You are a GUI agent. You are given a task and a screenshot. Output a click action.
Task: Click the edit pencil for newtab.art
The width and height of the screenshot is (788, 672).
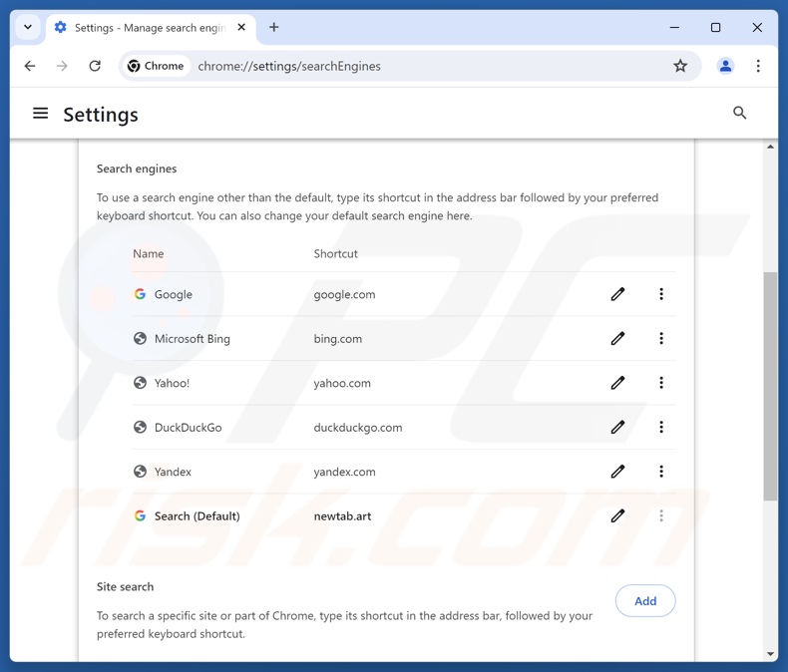(x=617, y=515)
